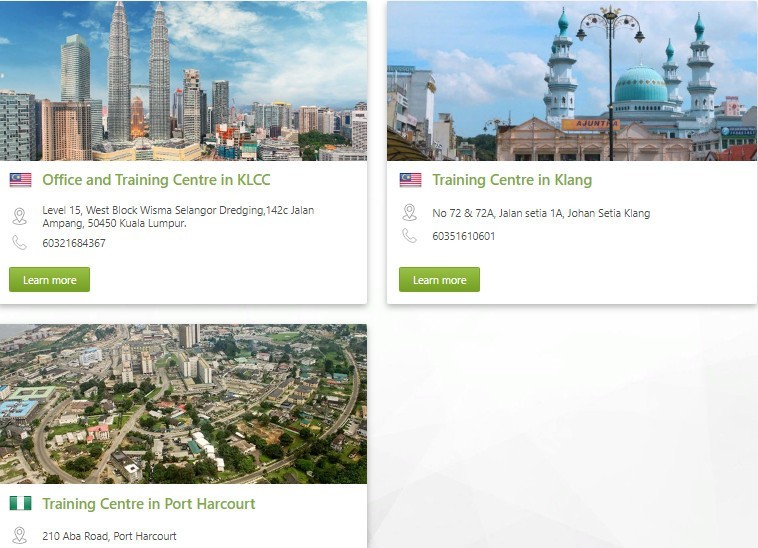This screenshot has height=548, width=758.
Task: Click Nigeria flag beside Port Harcourt title
Action: point(20,503)
